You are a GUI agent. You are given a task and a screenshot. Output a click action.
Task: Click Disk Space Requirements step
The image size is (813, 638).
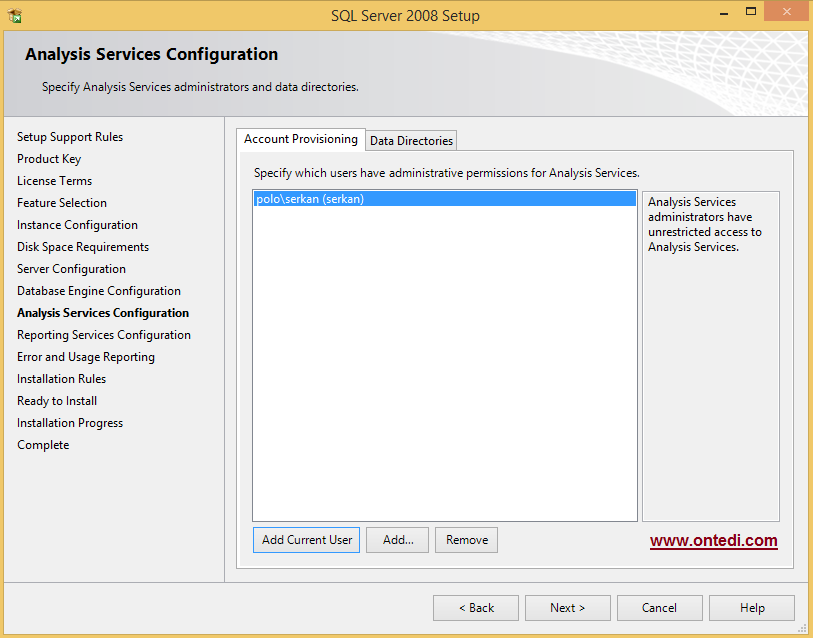83,247
